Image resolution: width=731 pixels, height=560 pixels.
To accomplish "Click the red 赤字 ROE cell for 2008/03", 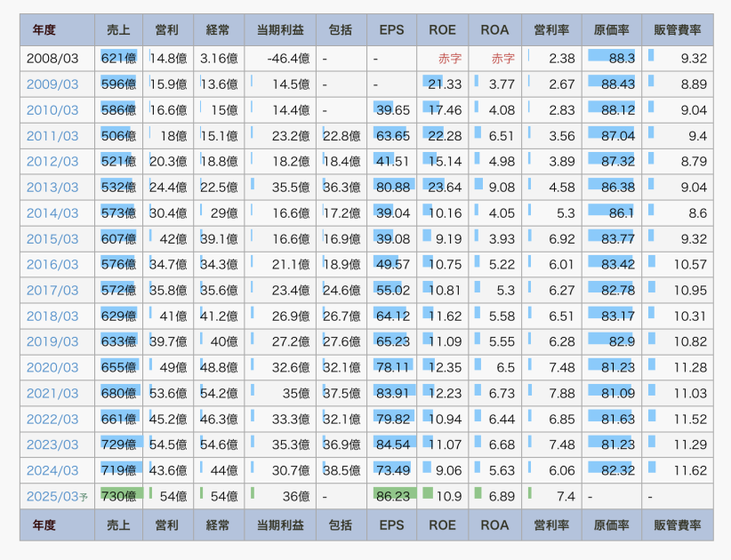I will 451,59.
